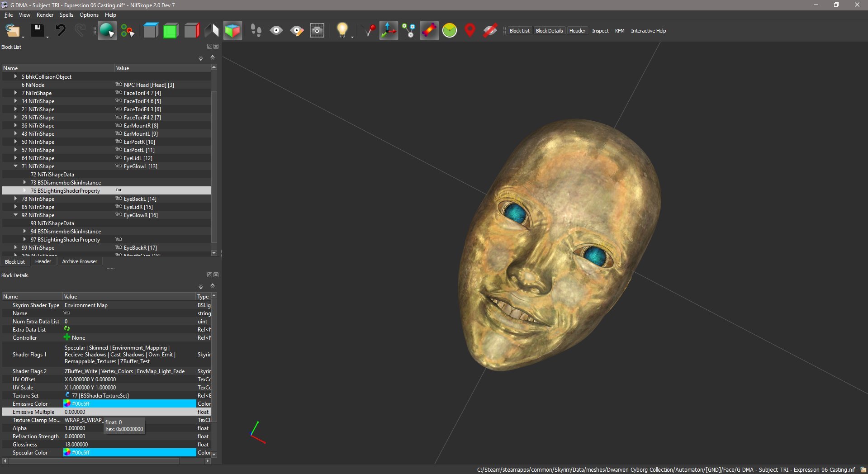Toggle the crossed-out eye hidden icon
Image resolution: width=868 pixels, height=474 pixels.
pos(490,31)
